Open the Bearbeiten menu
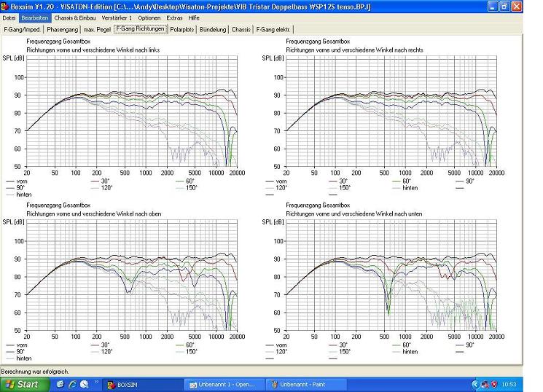This screenshot has height=392, width=543. [34, 17]
